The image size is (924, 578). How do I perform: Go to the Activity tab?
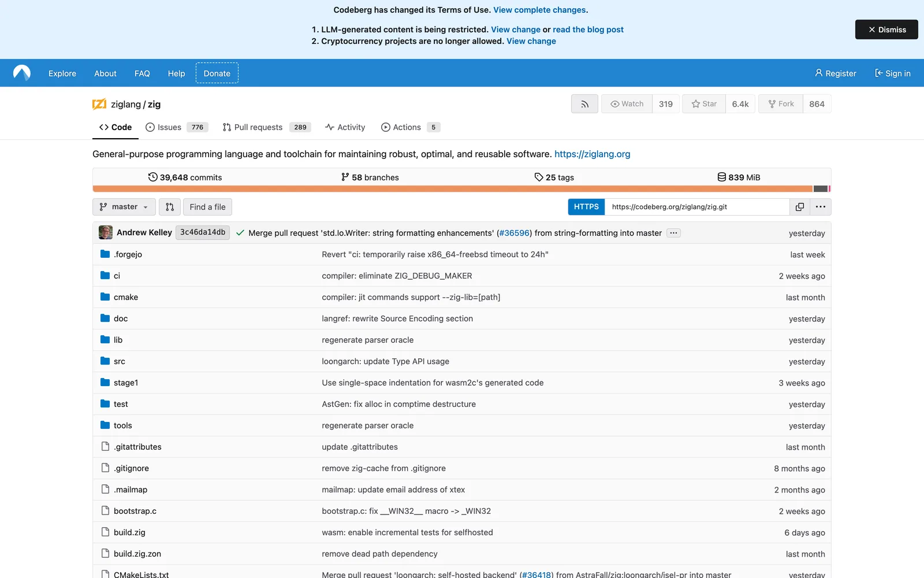[x=345, y=127]
